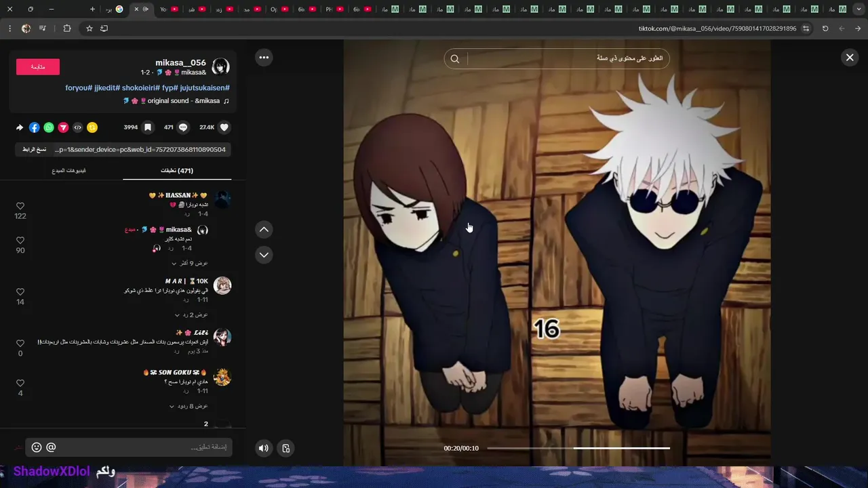Open Lili's profile avatar
Image resolution: width=868 pixels, height=488 pixels.
(x=222, y=337)
